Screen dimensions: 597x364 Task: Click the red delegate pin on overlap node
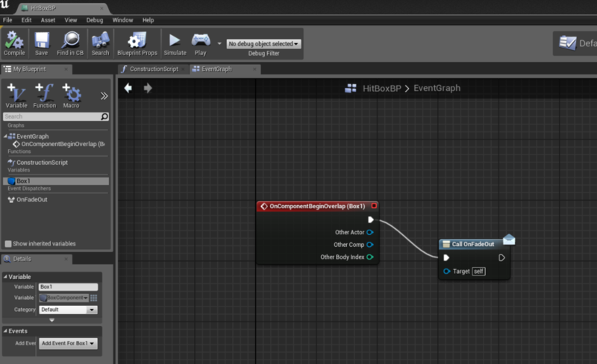click(x=375, y=206)
